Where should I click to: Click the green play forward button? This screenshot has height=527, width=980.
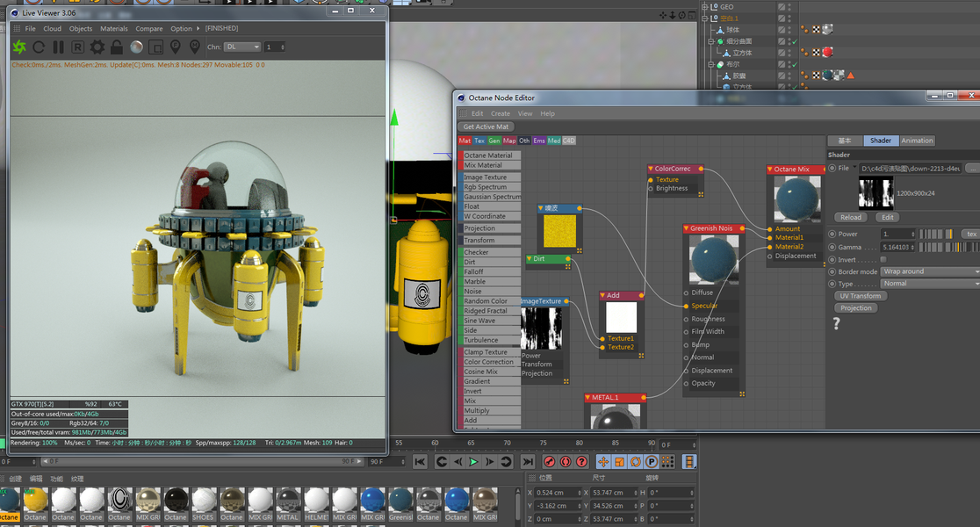473,461
